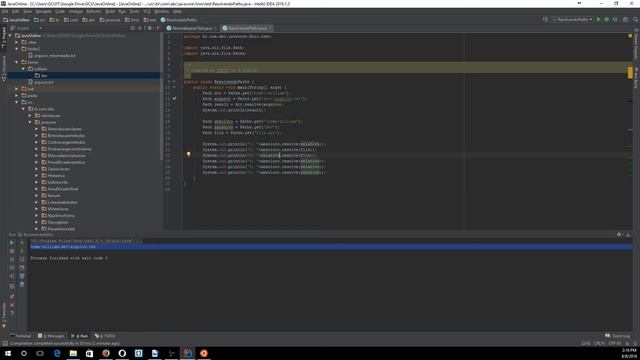Switch to the NormalizacaoTest.java editor tab
Screen dimensions: 640x360
click(192, 28)
